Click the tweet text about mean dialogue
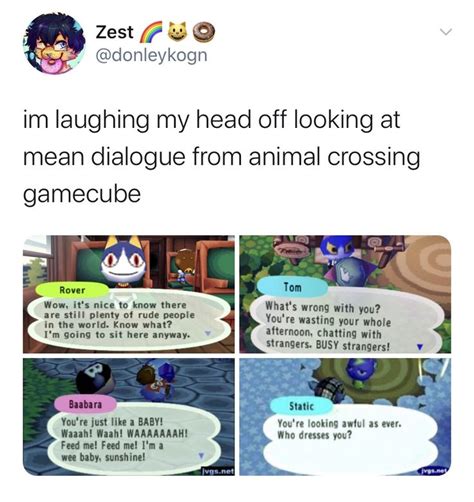 click(x=222, y=157)
